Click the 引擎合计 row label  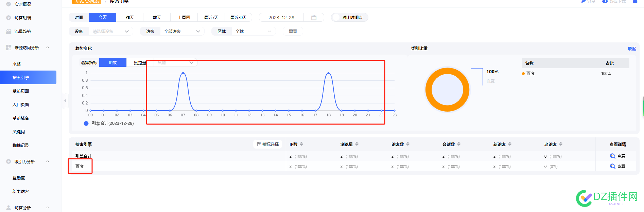tap(84, 156)
